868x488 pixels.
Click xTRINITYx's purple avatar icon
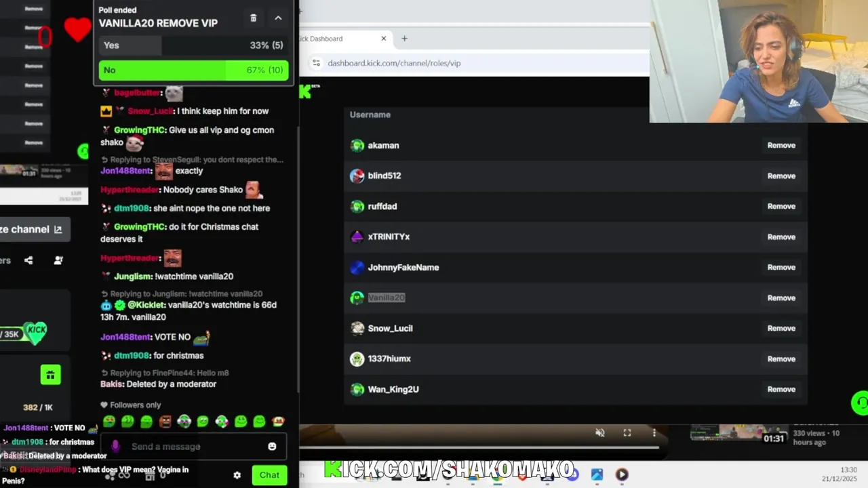point(357,237)
